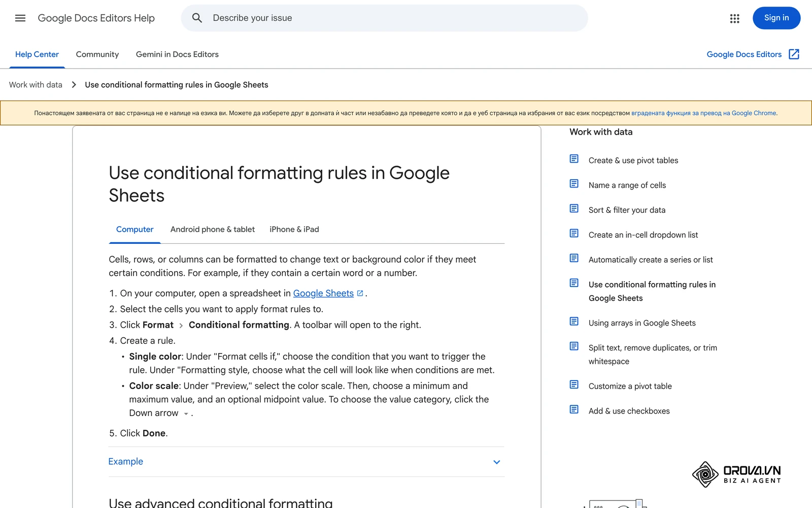812x508 pixels.
Task: Open the Help Center tab
Action: [37, 54]
